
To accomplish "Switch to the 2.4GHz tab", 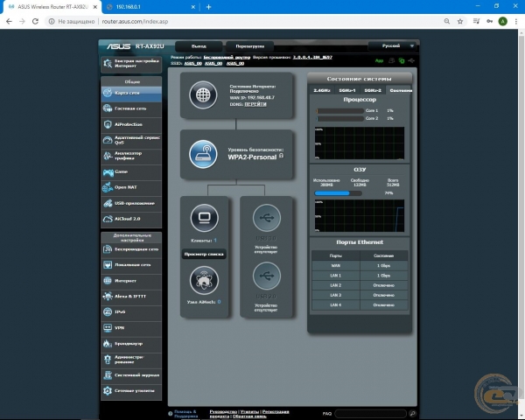I will pos(322,90).
